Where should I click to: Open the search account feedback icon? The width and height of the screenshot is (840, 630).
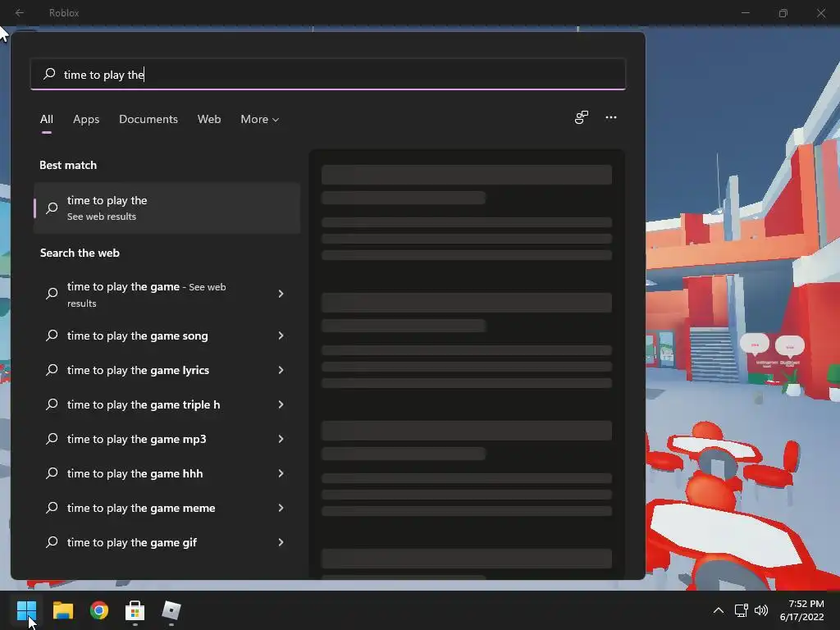582,117
